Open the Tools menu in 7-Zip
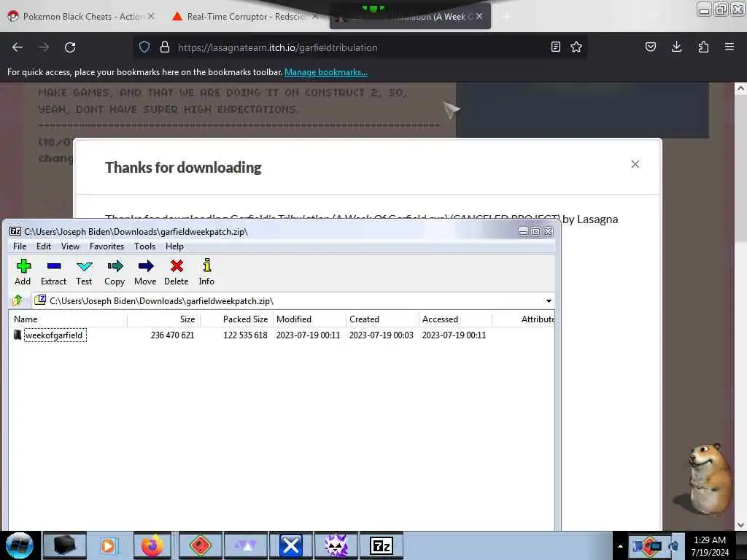The height and width of the screenshot is (560, 747). coord(145,246)
